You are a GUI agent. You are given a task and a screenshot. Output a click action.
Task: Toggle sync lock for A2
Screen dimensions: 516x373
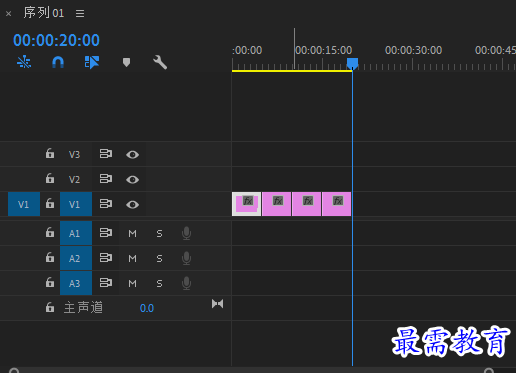[106, 258]
